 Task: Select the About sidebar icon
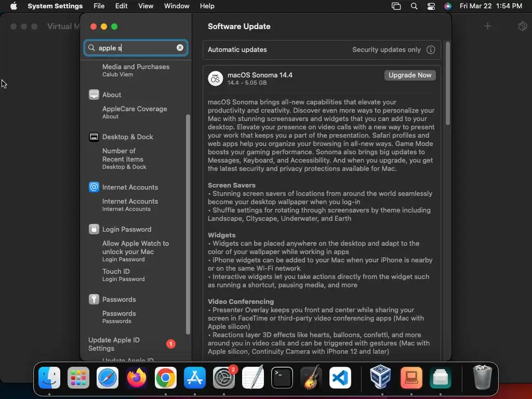pyautogui.click(x=94, y=95)
